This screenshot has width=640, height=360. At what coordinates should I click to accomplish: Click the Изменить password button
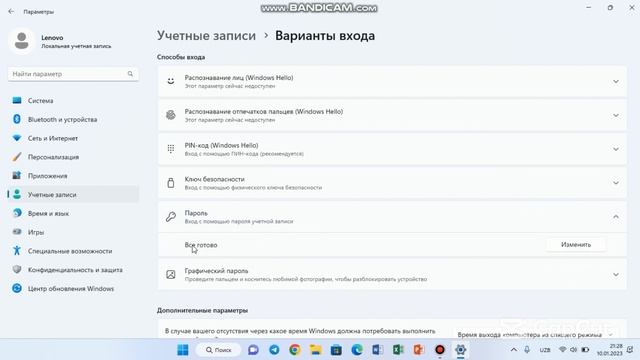[576, 244]
